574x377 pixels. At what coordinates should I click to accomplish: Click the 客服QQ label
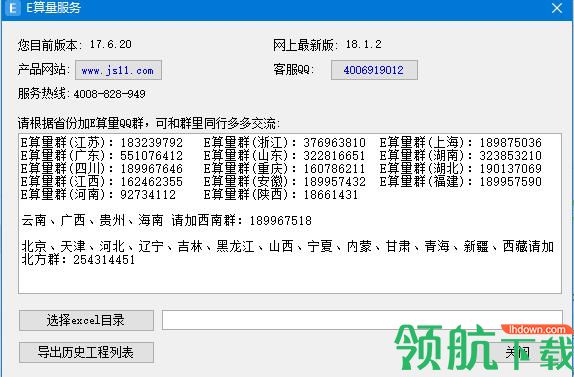294,69
